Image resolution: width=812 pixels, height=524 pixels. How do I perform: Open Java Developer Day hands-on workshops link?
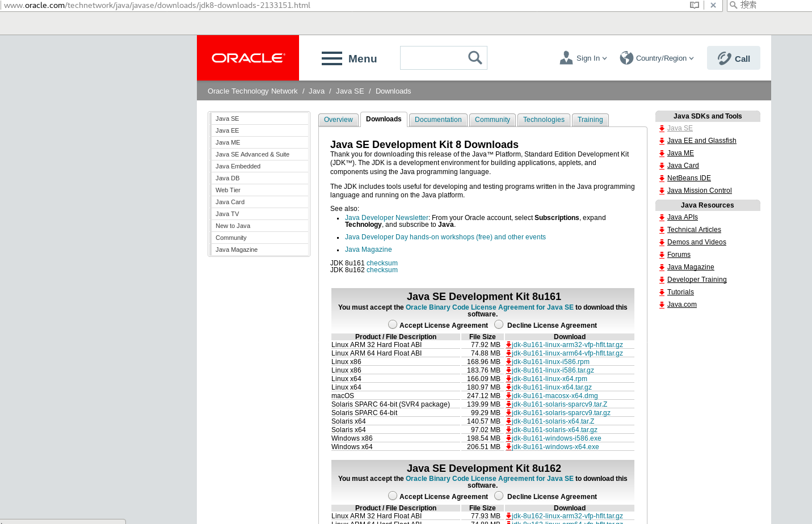tap(445, 237)
